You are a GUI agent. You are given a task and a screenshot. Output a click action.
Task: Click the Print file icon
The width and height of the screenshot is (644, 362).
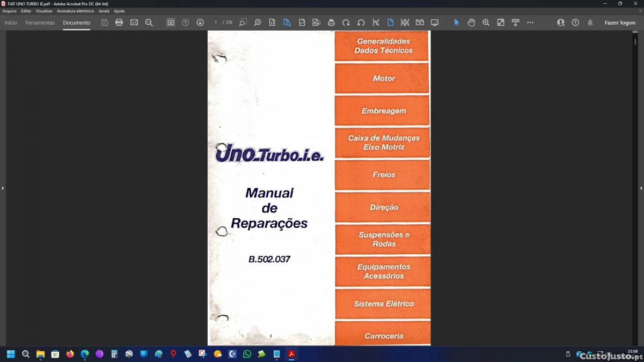pyautogui.click(x=119, y=23)
